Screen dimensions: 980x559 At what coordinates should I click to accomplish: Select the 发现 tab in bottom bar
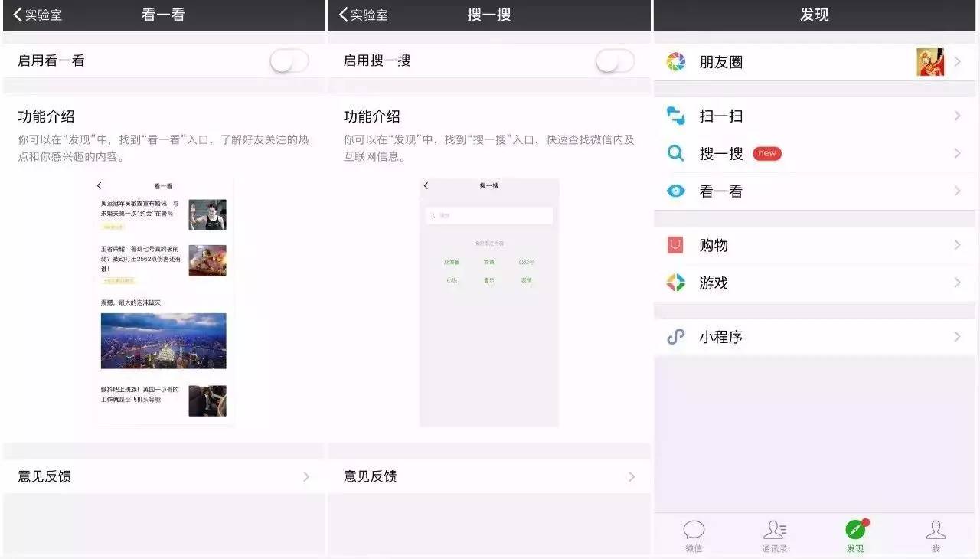(x=855, y=535)
